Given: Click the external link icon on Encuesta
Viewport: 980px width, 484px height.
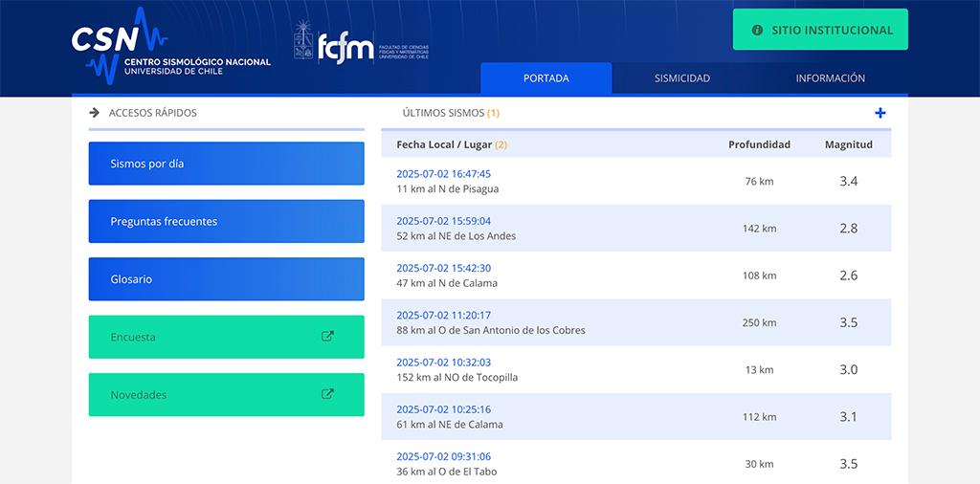Looking at the screenshot, I should 327,337.
